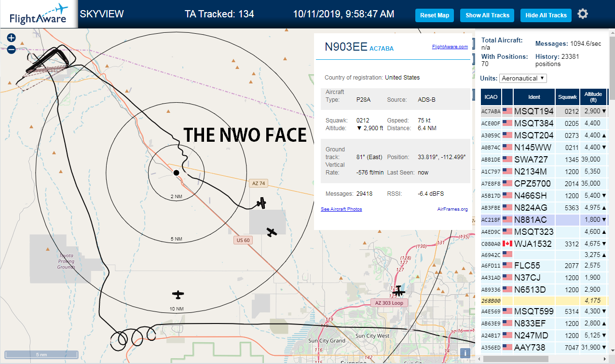Click US flag in MSQT194 row
The image size is (615, 364).
[507, 111]
